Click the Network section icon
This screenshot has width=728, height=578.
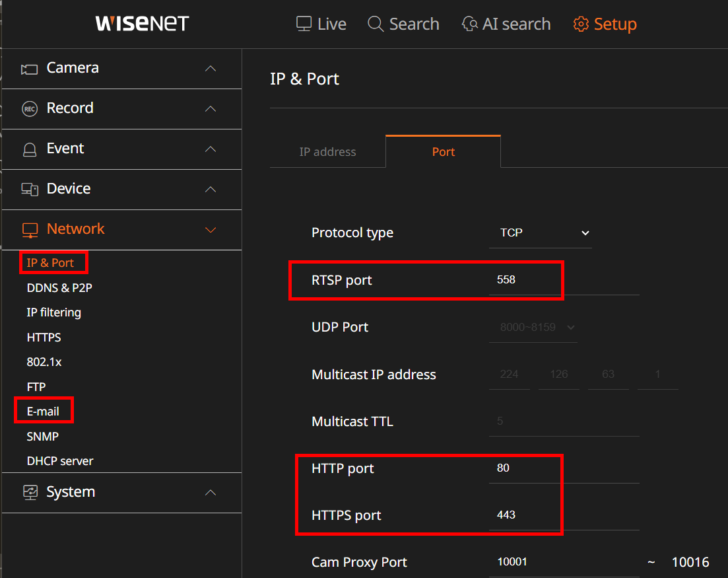[29, 230]
